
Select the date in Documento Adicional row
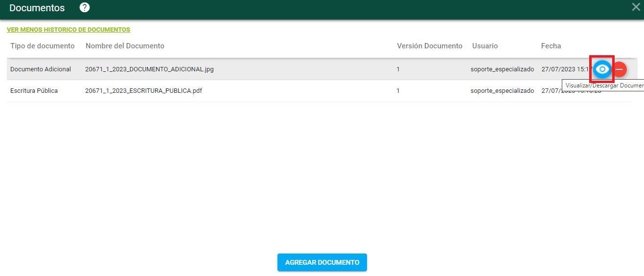[x=567, y=69]
